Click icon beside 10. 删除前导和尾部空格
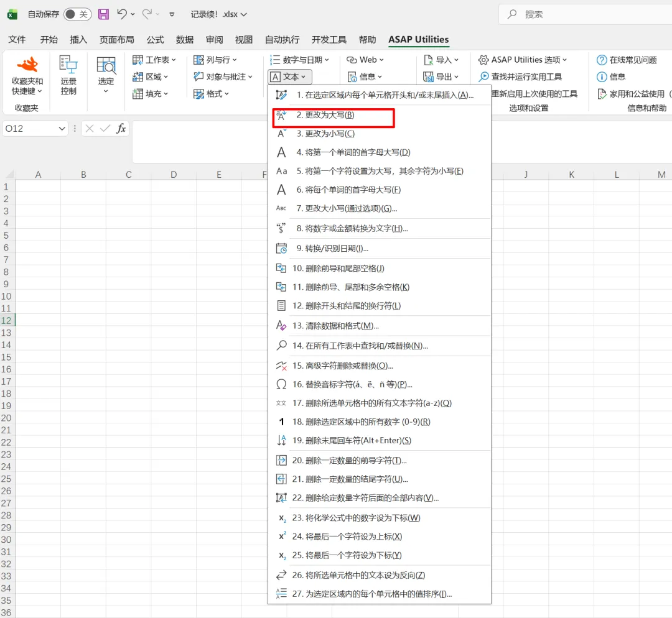672x618 pixels. pos(281,268)
